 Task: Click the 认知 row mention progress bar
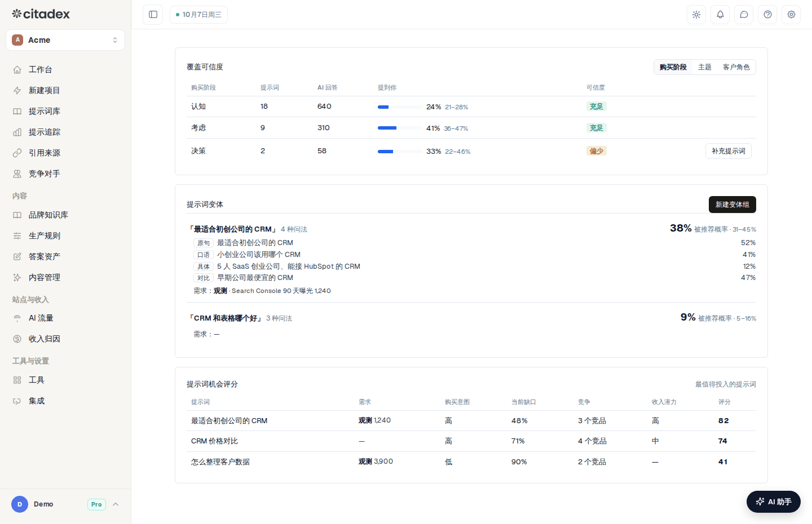[x=400, y=107]
